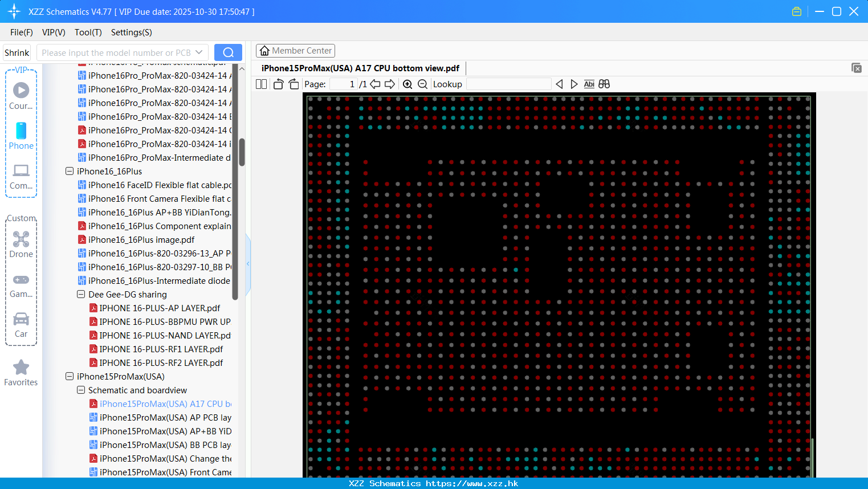Viewport: 868px width, 489px height.
Task: Open iPhone15ProMax(USA) AP+BB YiD file
Action: [160, 431]
